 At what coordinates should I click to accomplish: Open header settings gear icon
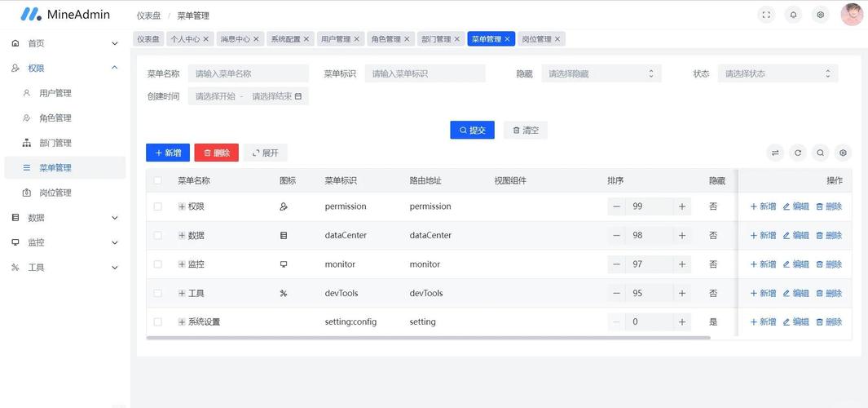pos(821,15)
